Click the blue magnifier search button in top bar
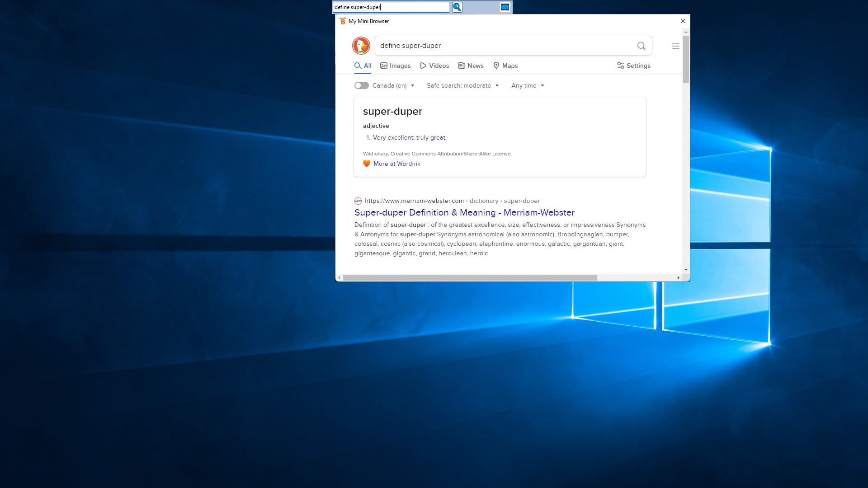The width and height of the screenshot is (868, 488). 457,7
